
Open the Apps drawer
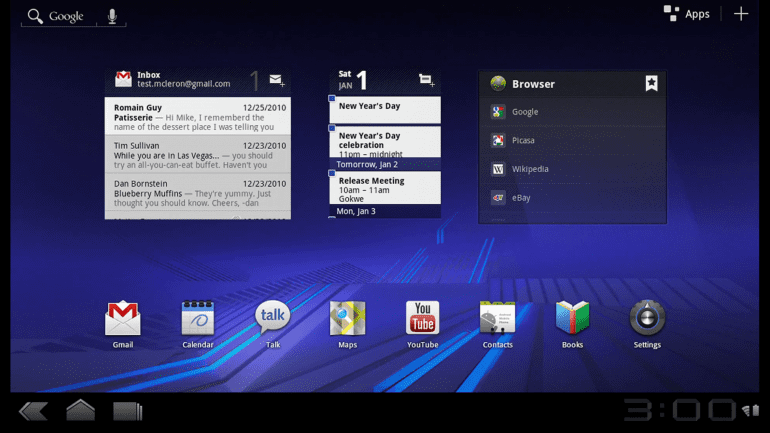coord(687,14)
